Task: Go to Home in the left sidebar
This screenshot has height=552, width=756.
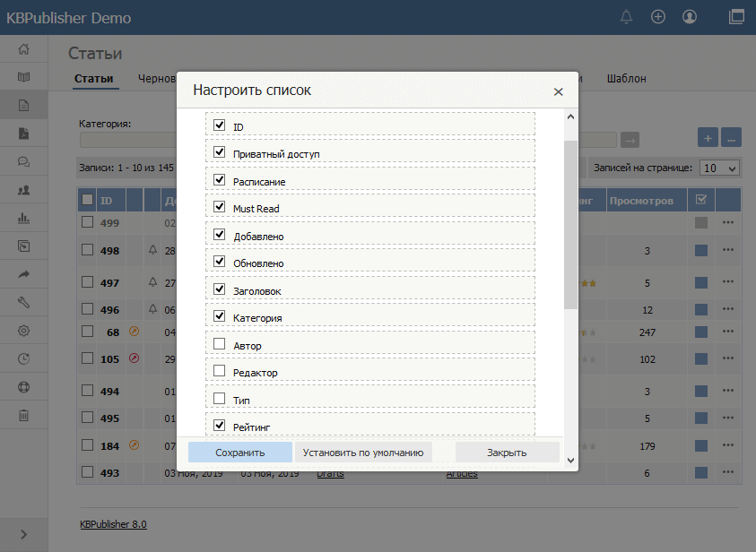Action: tap(23, 48)
